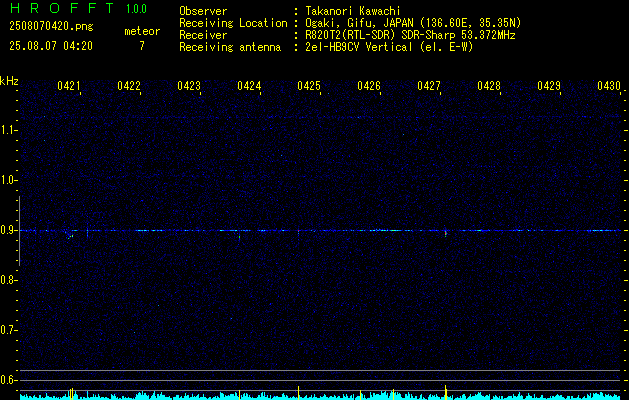Select receiver text R820T2(RTL-SDR) SDR-Sharp 53.372MHz
The image size is (629, 400).
point(410,35)
